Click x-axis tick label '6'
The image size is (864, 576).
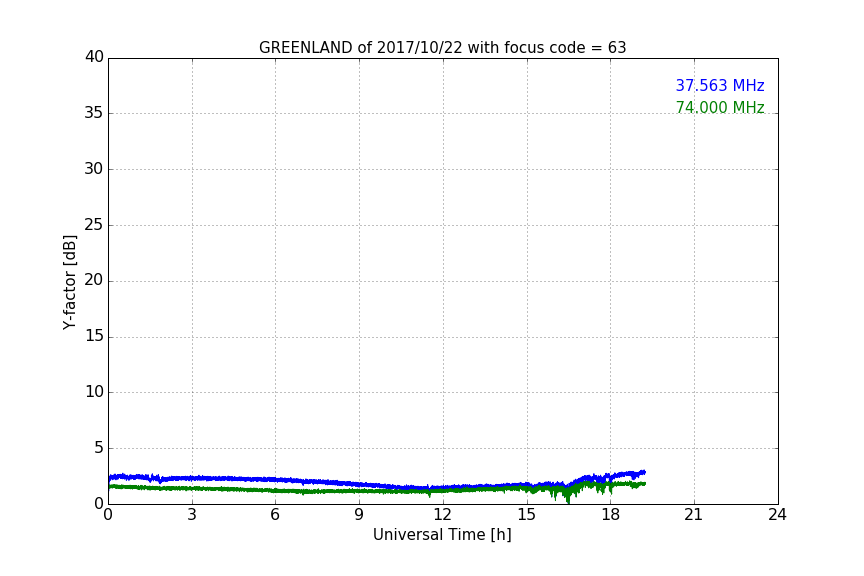click(x=275, y=515)
